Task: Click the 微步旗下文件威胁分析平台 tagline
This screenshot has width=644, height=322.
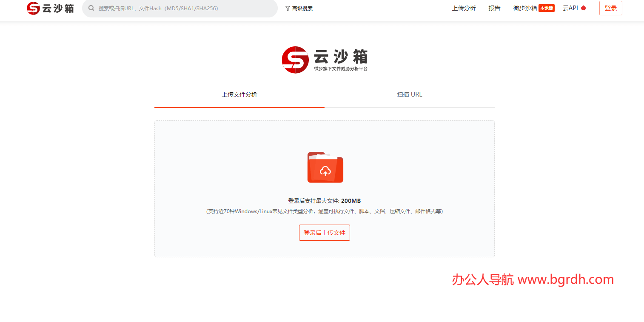Action: (x=341, y=68)
